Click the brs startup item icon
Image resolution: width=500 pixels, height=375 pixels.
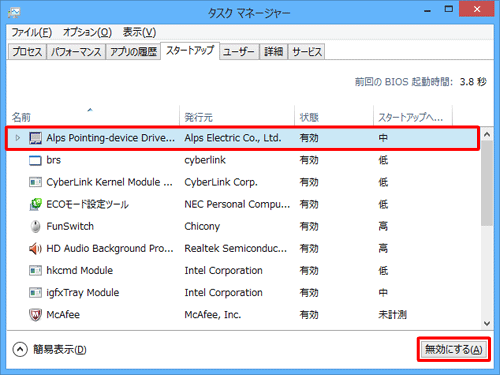click(x=35, y=160)
